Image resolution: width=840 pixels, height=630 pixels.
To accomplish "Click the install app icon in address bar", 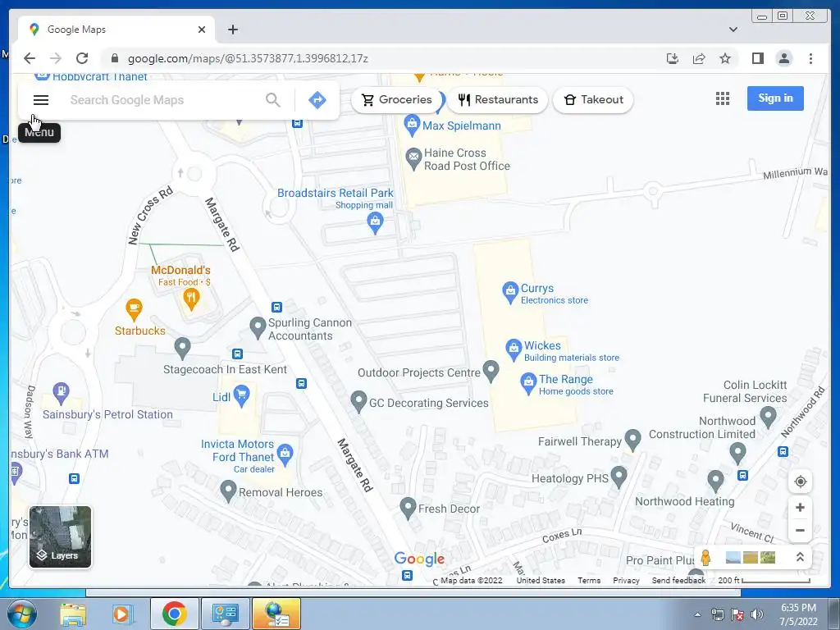I will [673, 58].
